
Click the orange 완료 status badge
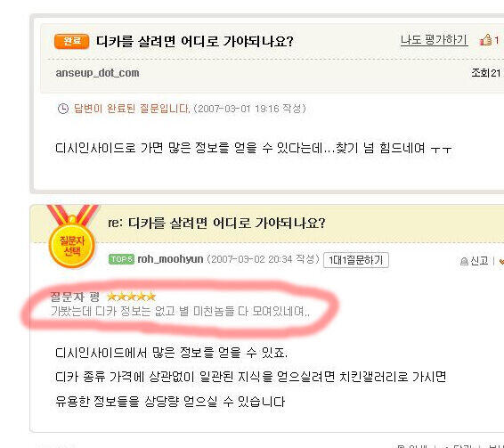[71, 41]
